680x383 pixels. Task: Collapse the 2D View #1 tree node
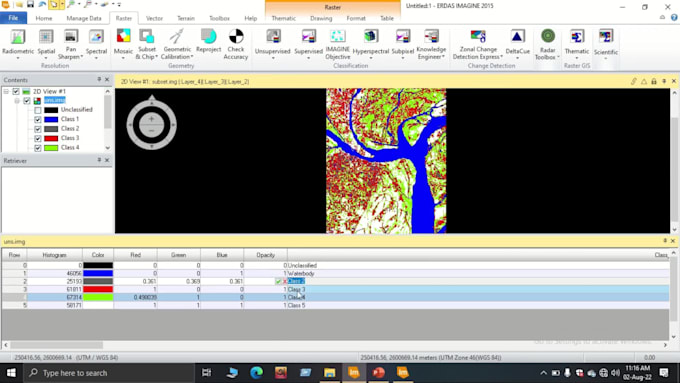click(6, 92)
